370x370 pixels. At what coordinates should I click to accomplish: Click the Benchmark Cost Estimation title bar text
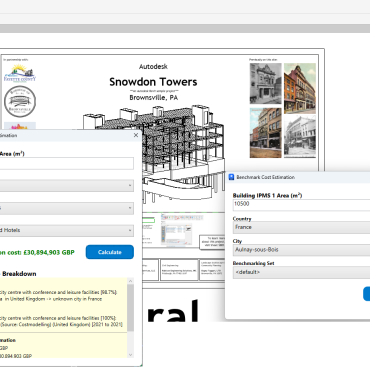click(x=266, y=177)
